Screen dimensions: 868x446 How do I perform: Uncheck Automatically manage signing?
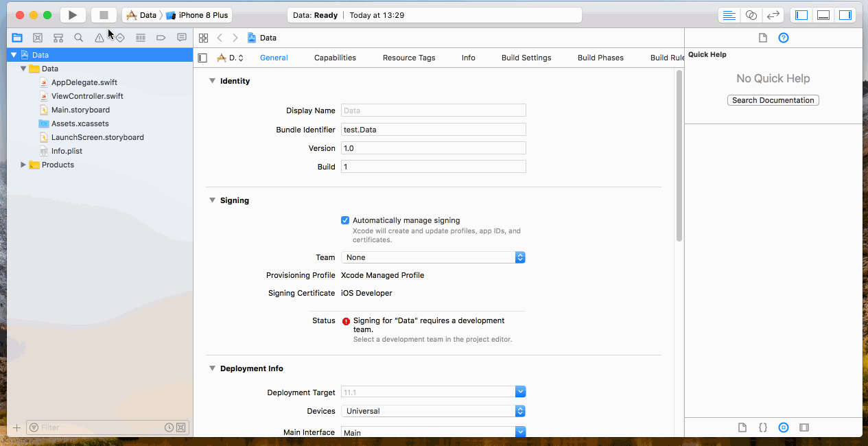coord(345,220)
